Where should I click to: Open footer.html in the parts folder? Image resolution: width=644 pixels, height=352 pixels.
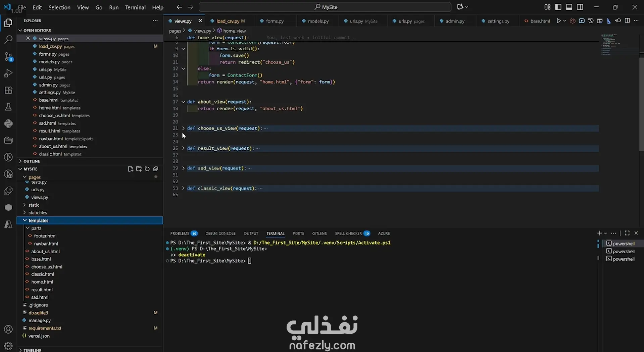[45, 236]
